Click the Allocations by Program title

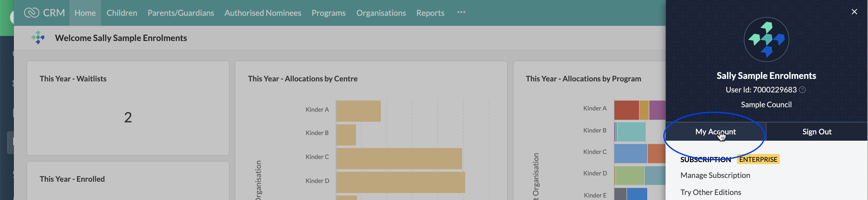[x=583, y=79]
